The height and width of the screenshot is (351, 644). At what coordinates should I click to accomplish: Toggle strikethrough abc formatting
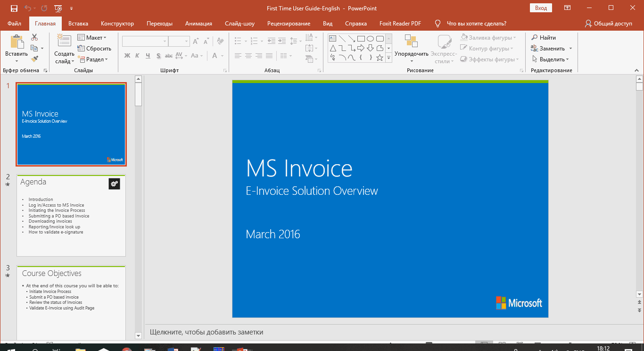point(168,56)
